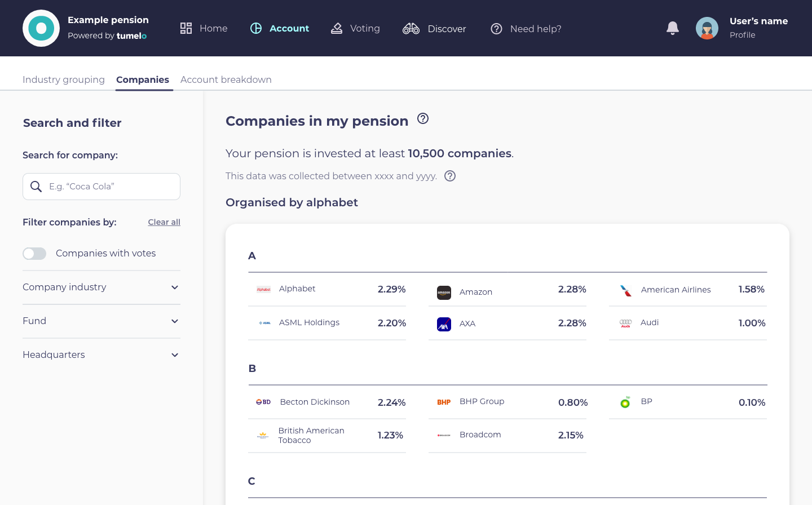Click the Alphabet 2.29% value

[x=392, y=289]
